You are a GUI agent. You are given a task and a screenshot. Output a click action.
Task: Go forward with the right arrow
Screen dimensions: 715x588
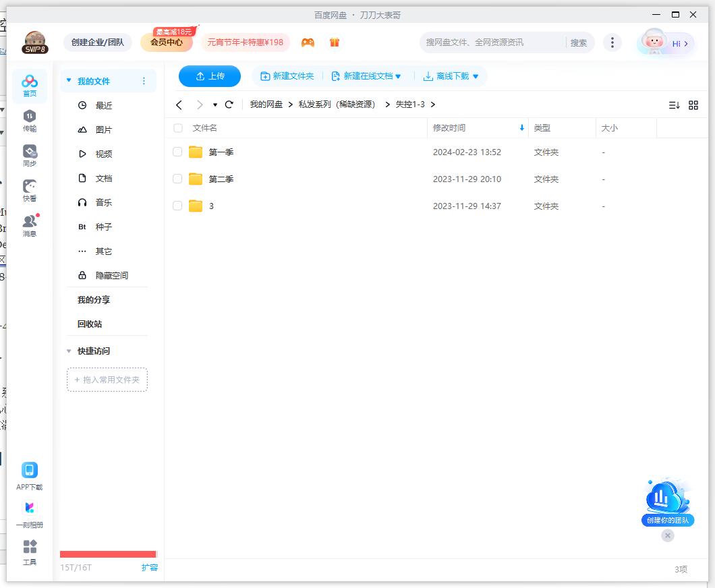point(199,105)
